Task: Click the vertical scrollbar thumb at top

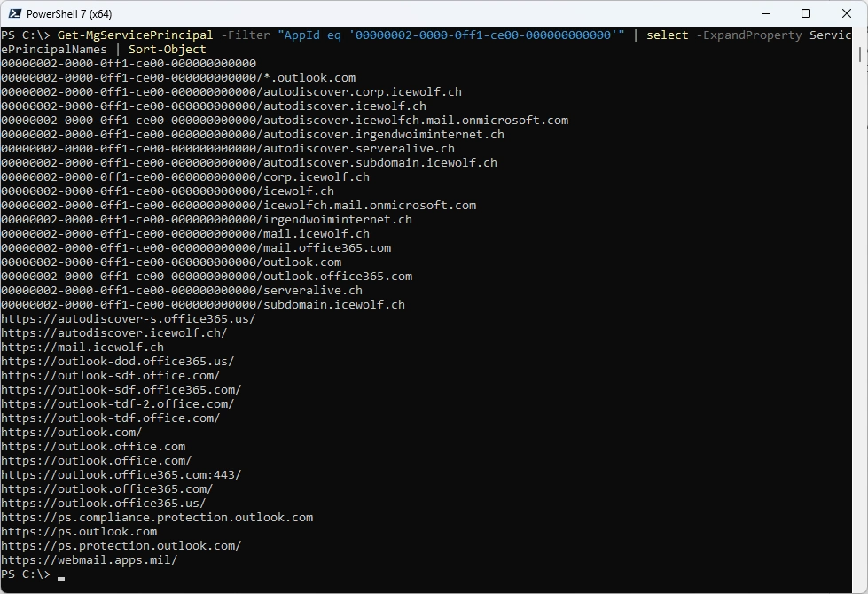Action: (x=860, y=53)
